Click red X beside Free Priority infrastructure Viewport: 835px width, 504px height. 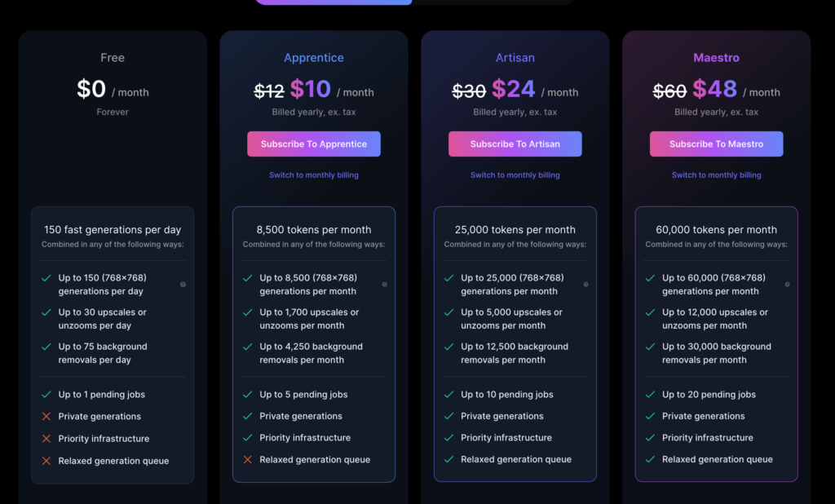(x=46, y=439)
